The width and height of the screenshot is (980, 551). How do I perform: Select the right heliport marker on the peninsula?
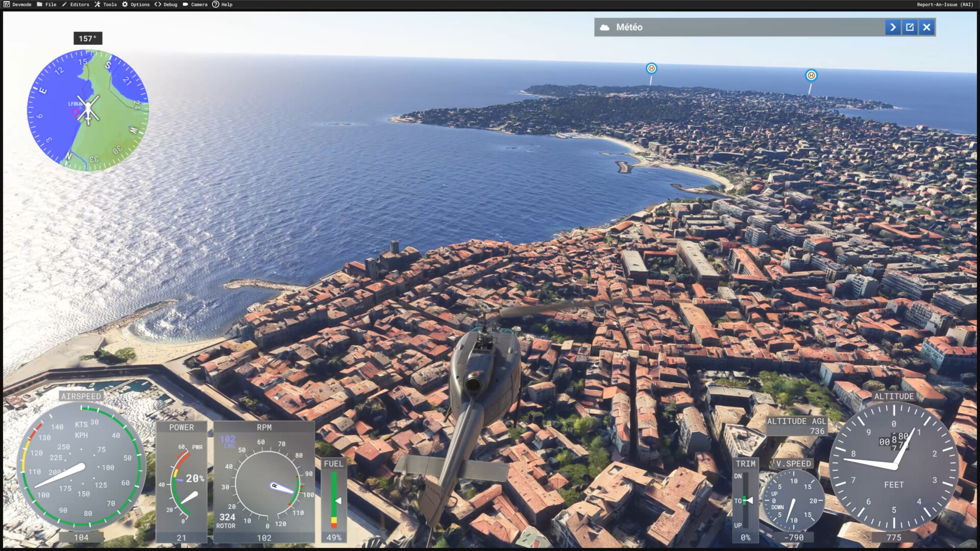[x=811, y=76]
